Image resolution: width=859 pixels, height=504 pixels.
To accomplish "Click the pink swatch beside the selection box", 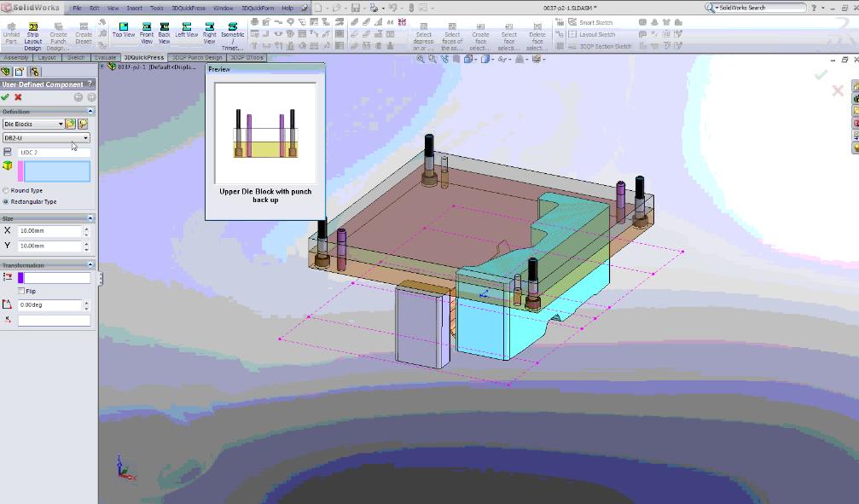I will tap(20, 171).
